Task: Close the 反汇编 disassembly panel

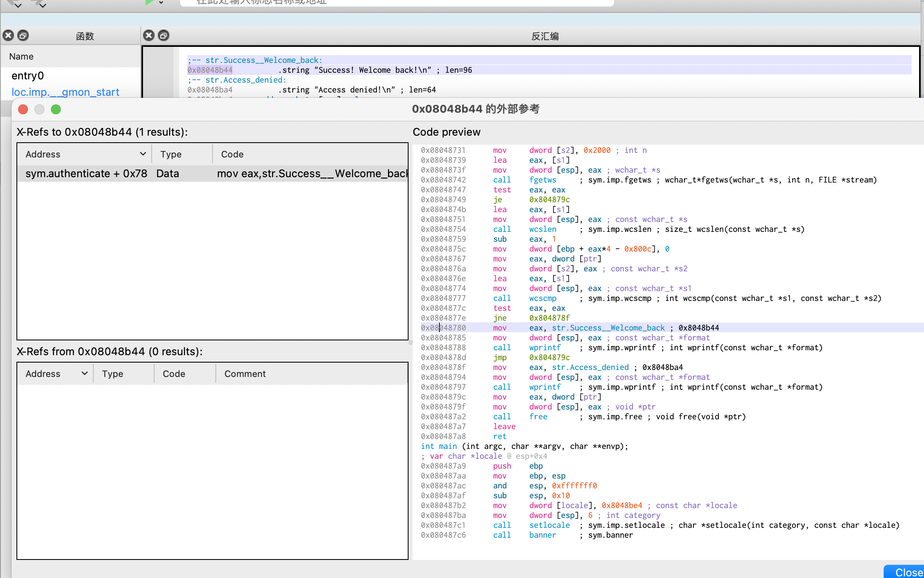Action: [x=149, y=36]
